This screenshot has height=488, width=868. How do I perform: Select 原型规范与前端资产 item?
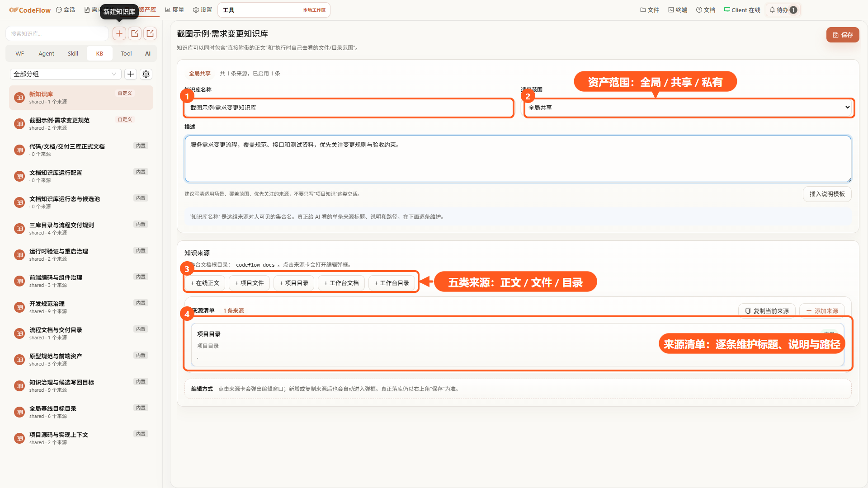tap(81, 360)
